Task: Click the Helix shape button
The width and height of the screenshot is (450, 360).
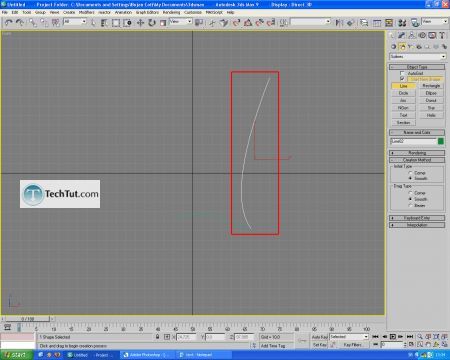Action: pos(431,115)
